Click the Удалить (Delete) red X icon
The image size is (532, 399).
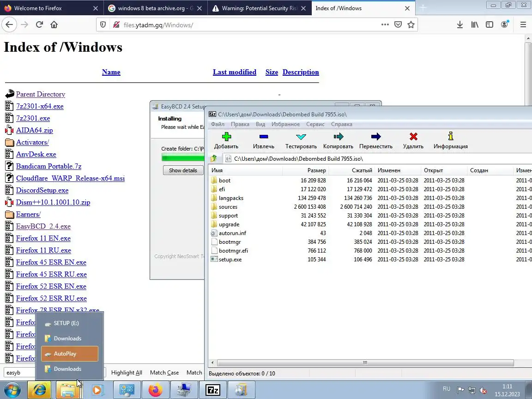[413, 137]
